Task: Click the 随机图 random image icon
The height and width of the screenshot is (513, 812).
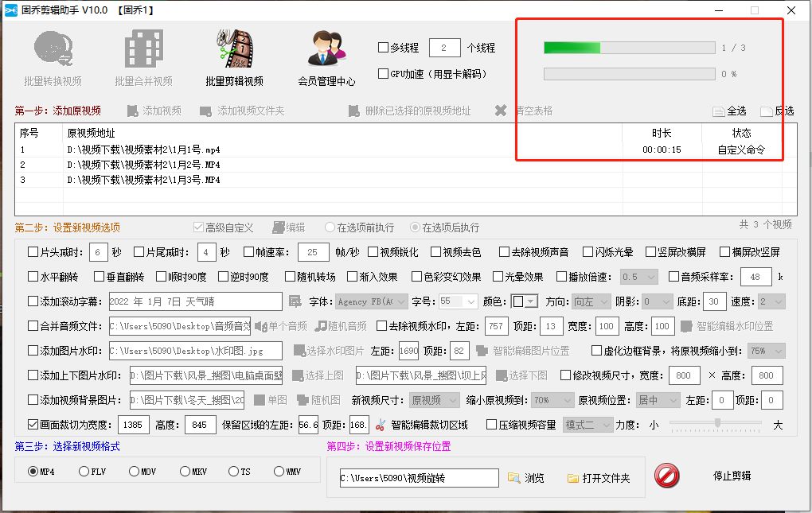Action: click(x=303, y=400)
